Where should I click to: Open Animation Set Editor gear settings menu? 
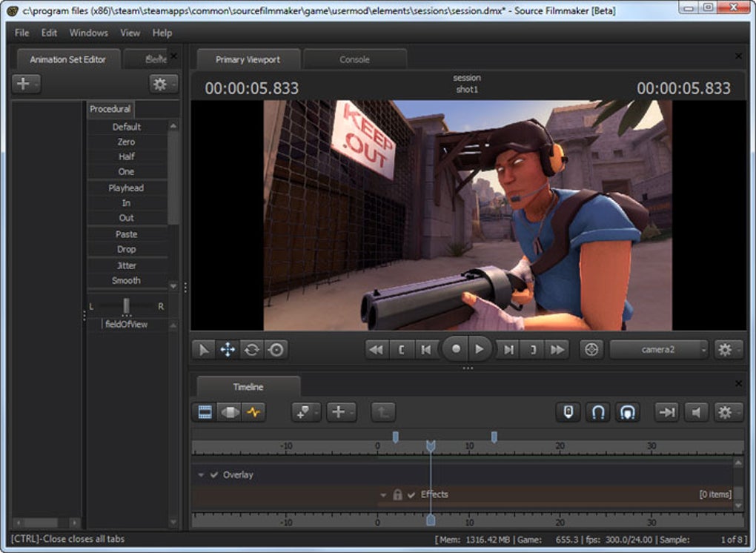[161, 84]
